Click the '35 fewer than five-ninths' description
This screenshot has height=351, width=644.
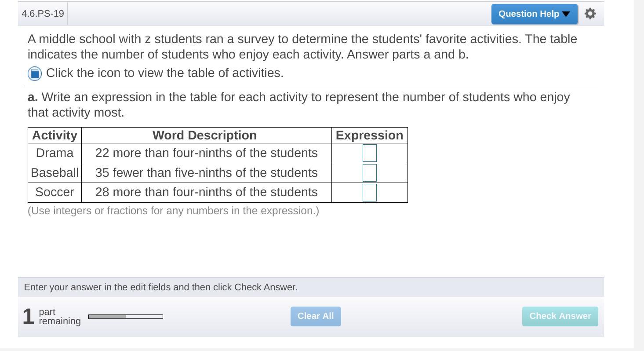coord(206,173)
